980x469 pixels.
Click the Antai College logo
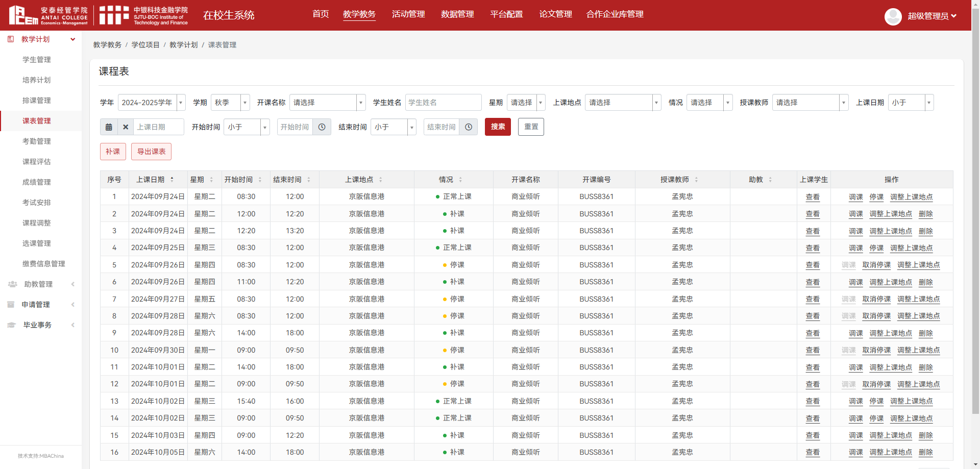[x=48, y=15]
